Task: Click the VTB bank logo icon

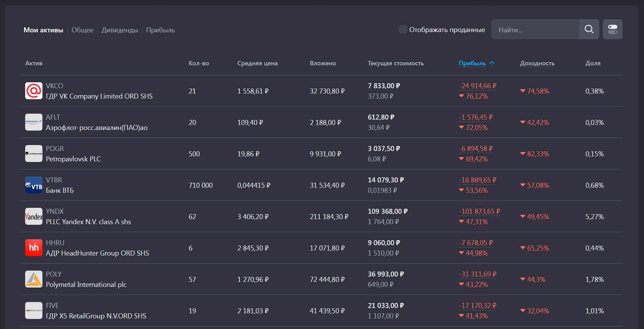Action: click(34, 185)
